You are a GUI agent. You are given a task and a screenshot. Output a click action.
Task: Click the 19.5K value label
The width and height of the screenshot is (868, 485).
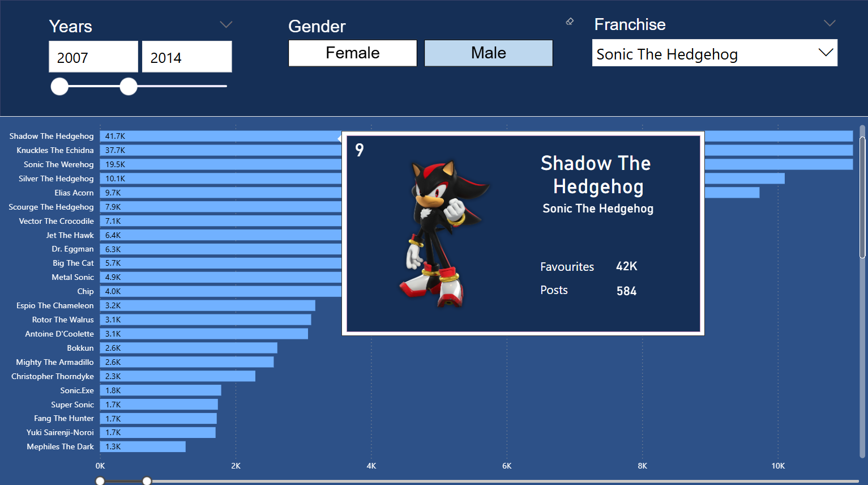point(115,164)
